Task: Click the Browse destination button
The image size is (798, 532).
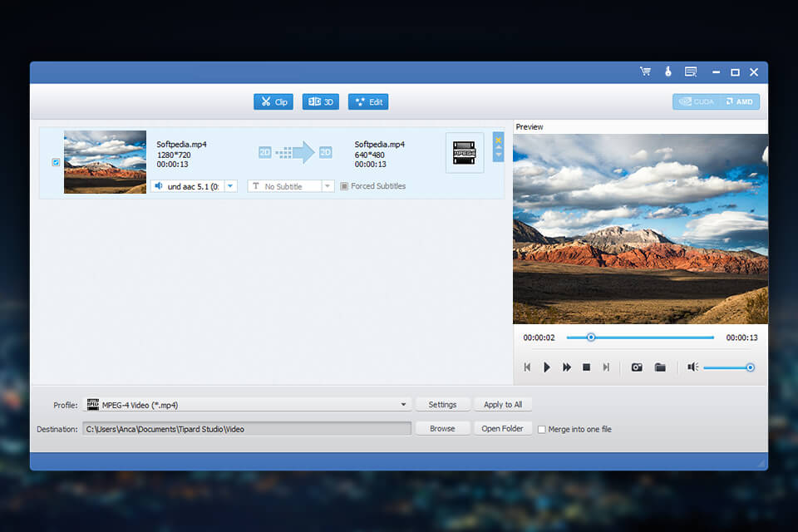Action: [442, 429]
